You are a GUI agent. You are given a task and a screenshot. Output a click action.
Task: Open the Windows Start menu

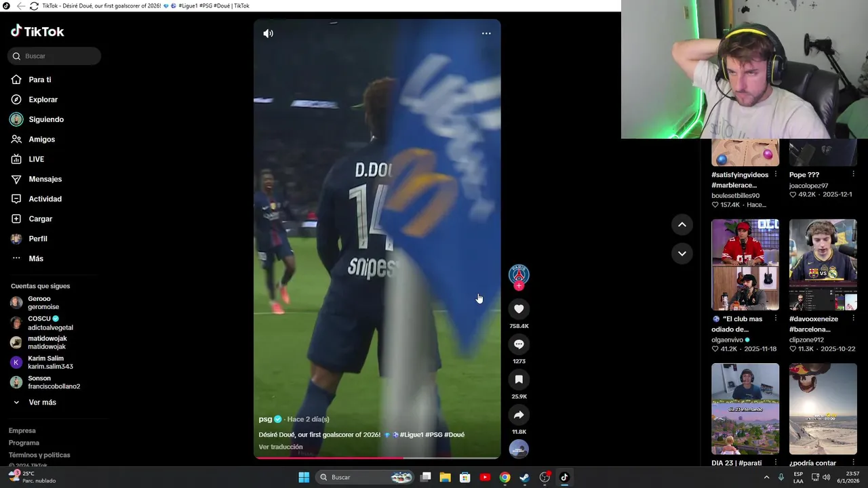coord(304,477)
